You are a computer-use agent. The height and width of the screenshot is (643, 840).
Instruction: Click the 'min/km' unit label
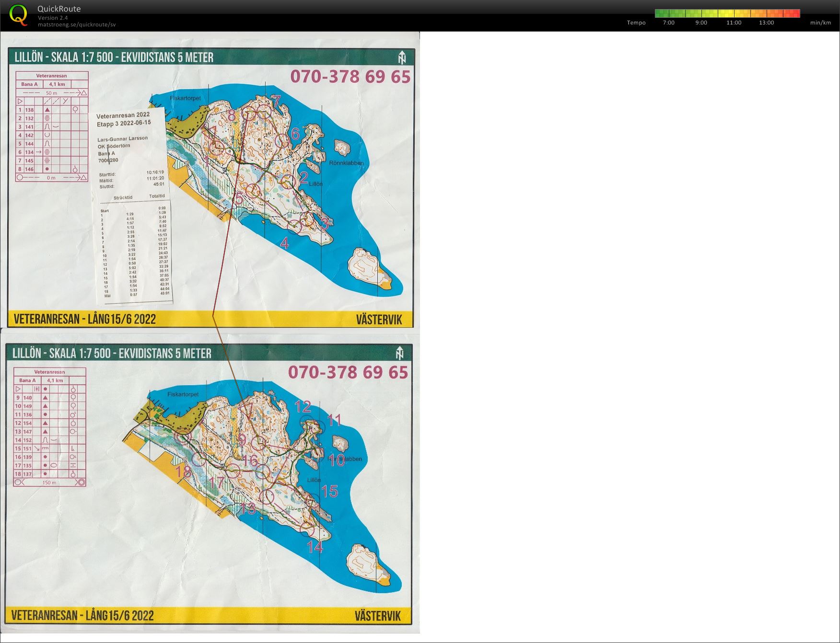[x=820, y=23]
